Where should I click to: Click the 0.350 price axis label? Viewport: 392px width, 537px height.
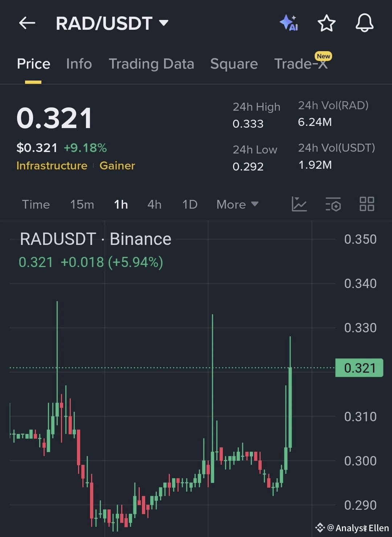tap(360, 239)
